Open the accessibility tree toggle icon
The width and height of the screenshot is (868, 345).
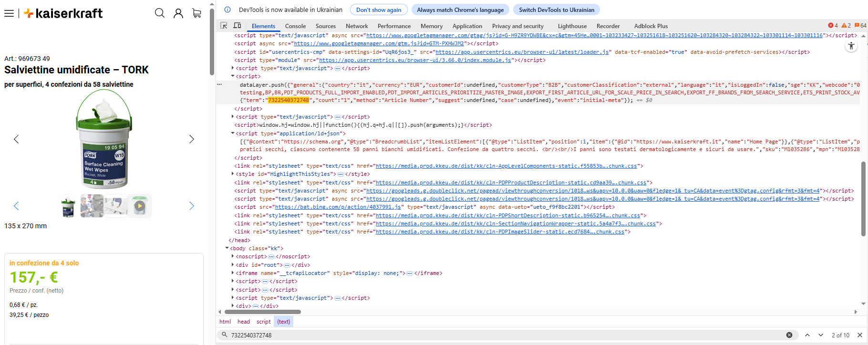(851, 46)
